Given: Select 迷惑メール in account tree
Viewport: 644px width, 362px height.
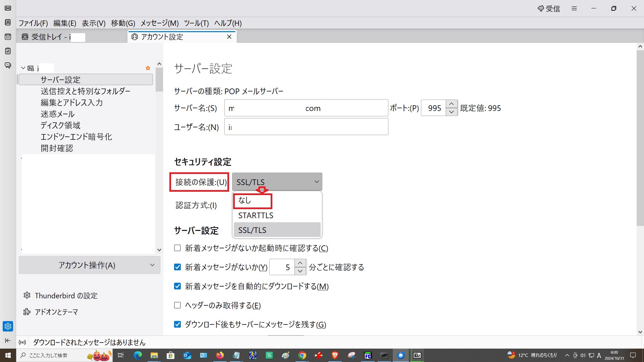Looking at the screenshot, I should pos(58,114).
